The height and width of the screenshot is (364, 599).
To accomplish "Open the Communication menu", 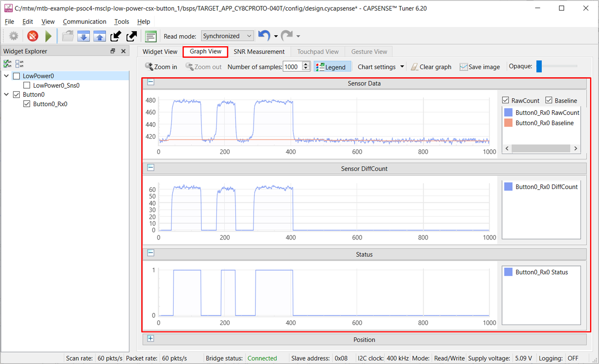I will click(85, 21).
